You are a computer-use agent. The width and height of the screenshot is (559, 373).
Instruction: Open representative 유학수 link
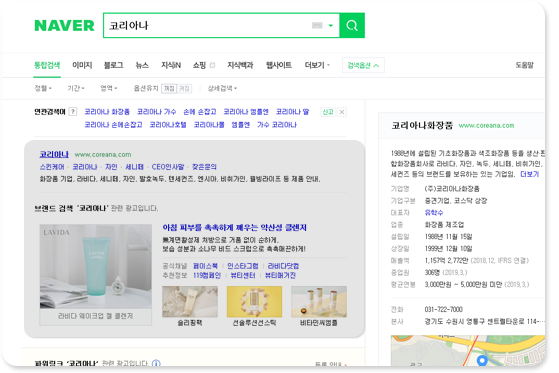coord(434,213)
